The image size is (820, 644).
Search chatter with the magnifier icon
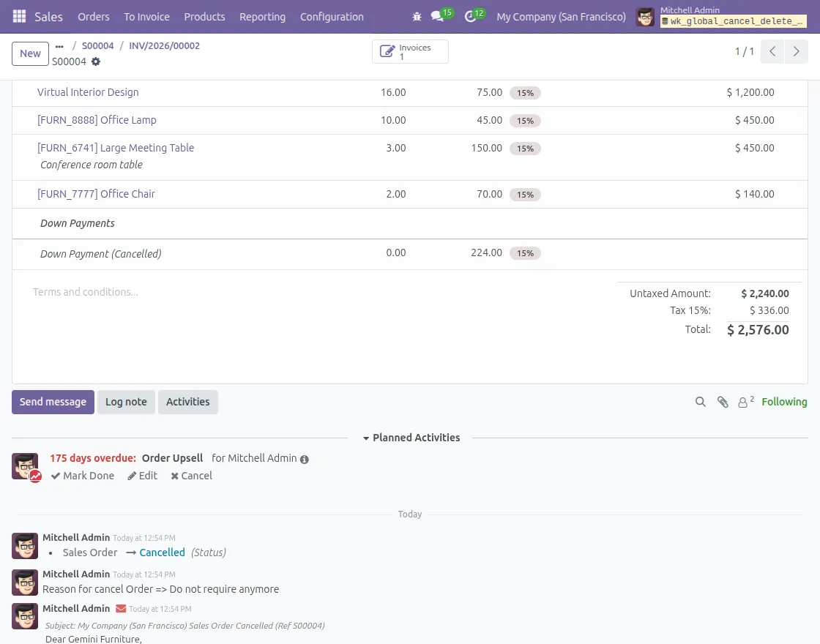coord(701,402)
